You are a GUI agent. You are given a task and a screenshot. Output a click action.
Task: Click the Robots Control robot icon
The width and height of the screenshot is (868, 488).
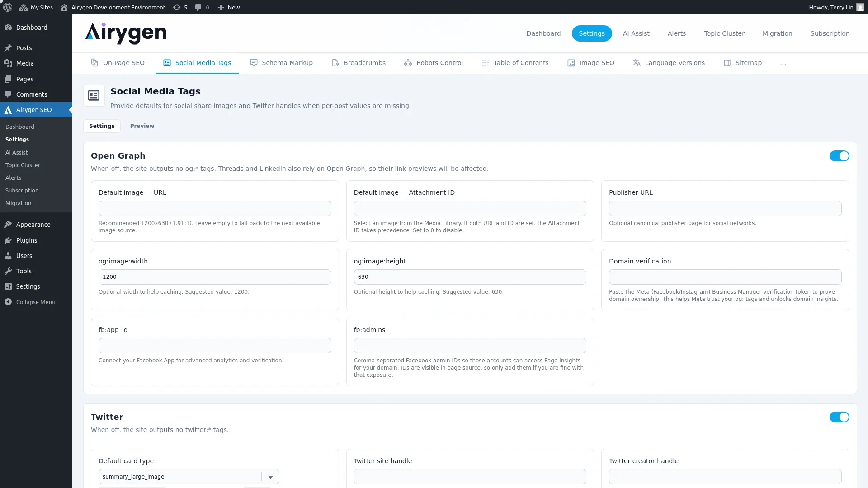[x=408, y=63]
